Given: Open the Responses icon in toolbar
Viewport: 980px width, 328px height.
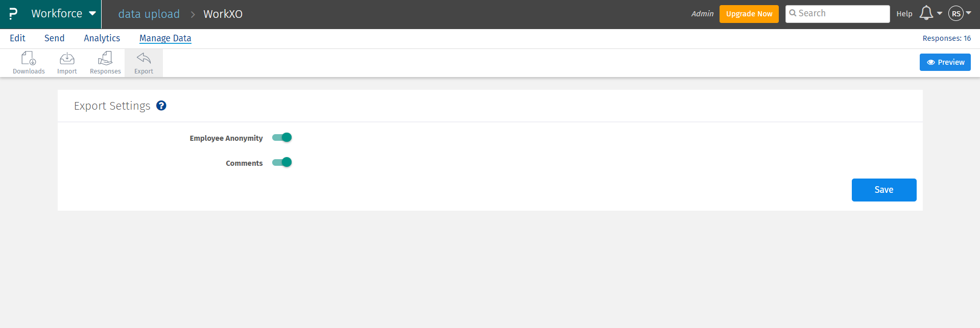Looking at the screenshot, I should coord(105,58).
